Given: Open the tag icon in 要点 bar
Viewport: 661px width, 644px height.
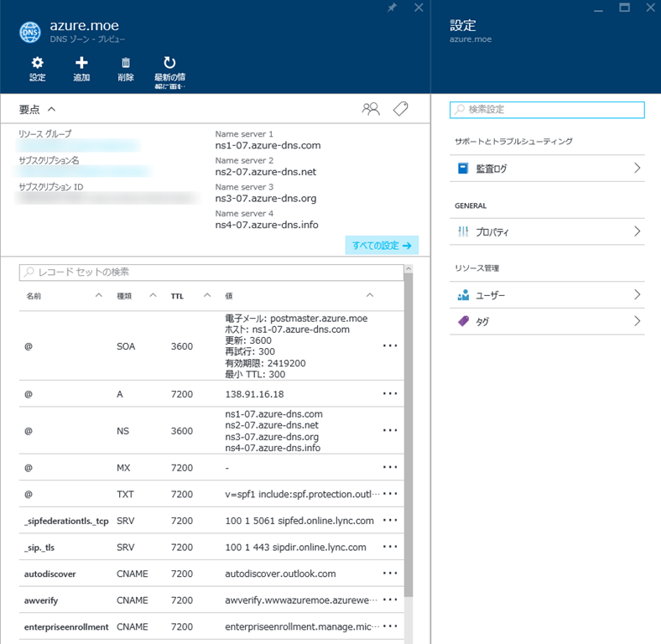Looking at the screenshot, I should tap(400, 109).
